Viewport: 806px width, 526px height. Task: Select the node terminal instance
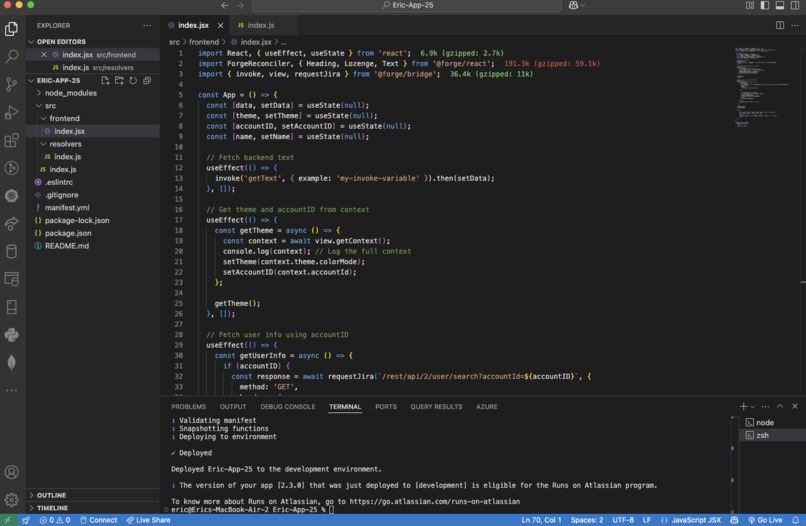[773, 422]
